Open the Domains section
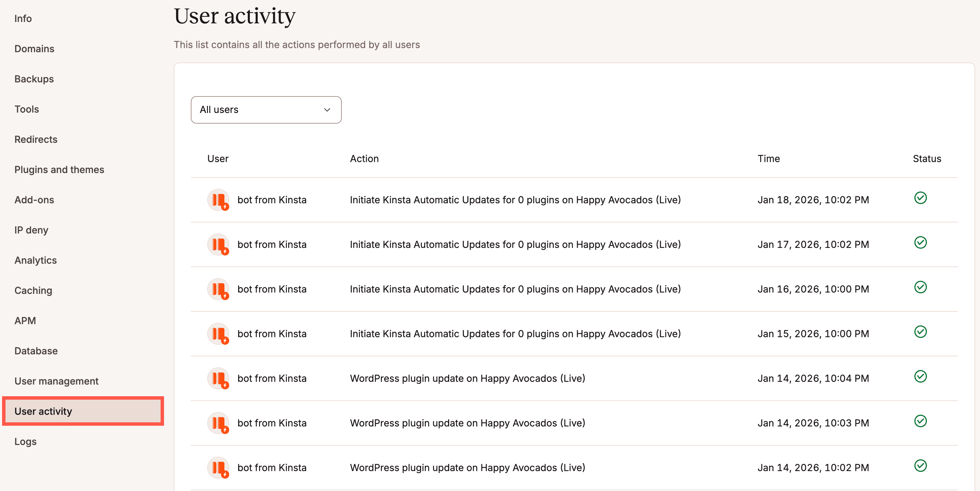 (34, 49)
